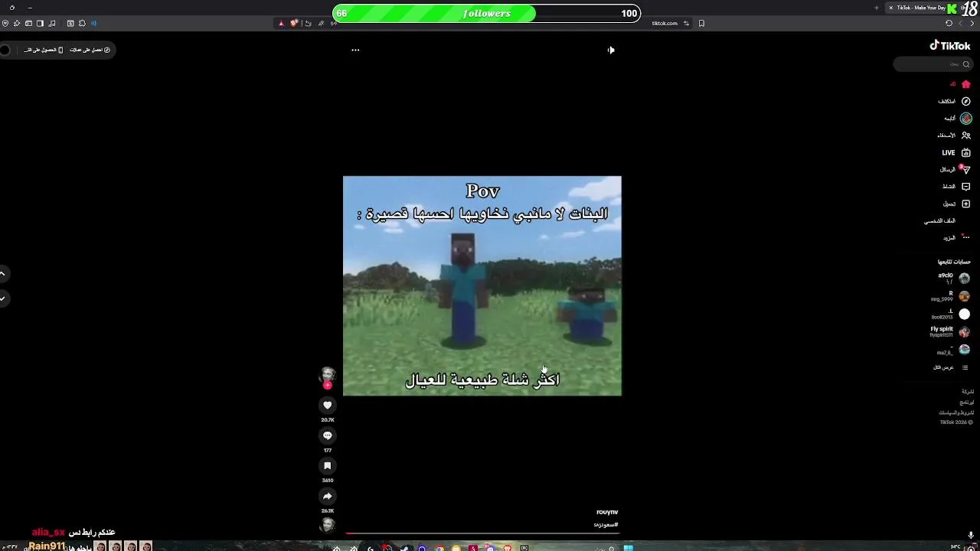Screen dimensions: 980x551
Task: Open the rouynv username below video
Action: [607, 512]
